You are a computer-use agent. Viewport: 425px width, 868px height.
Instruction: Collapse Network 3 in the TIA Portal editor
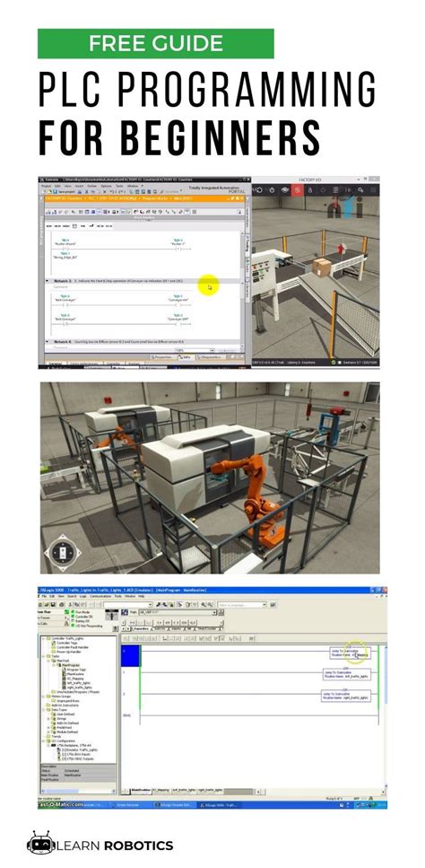pyautogui.click(x=47, y=281)
